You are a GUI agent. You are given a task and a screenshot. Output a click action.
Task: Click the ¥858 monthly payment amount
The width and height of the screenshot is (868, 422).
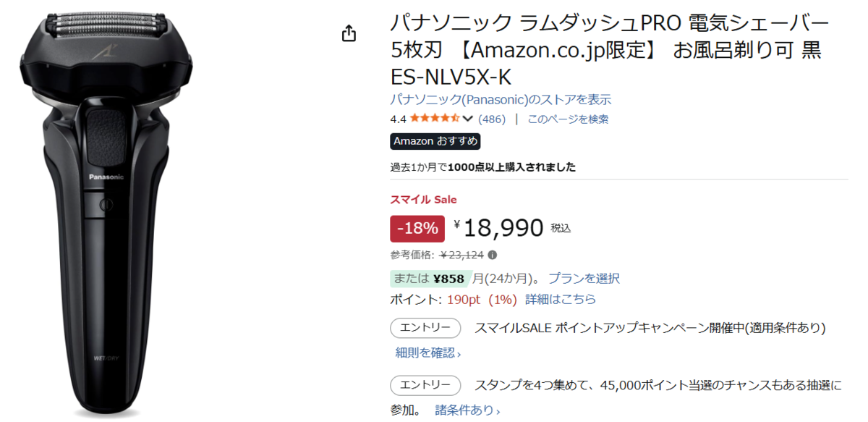(448, 278)
